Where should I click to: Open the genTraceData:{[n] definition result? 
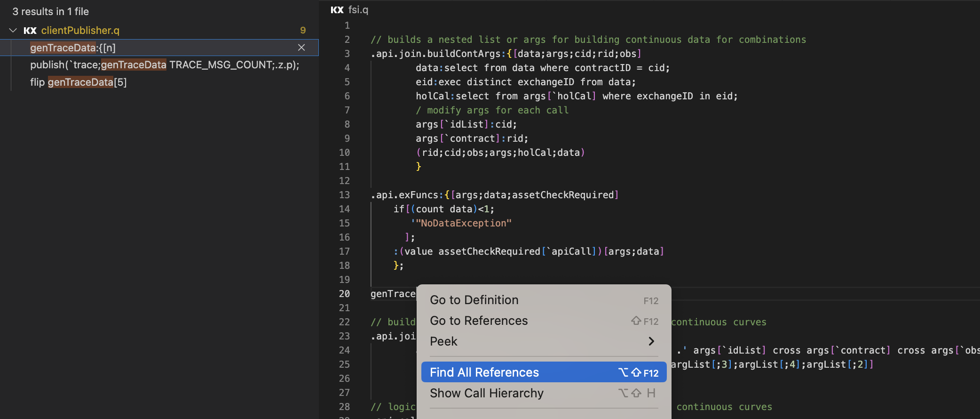click(x=73, y=48)
